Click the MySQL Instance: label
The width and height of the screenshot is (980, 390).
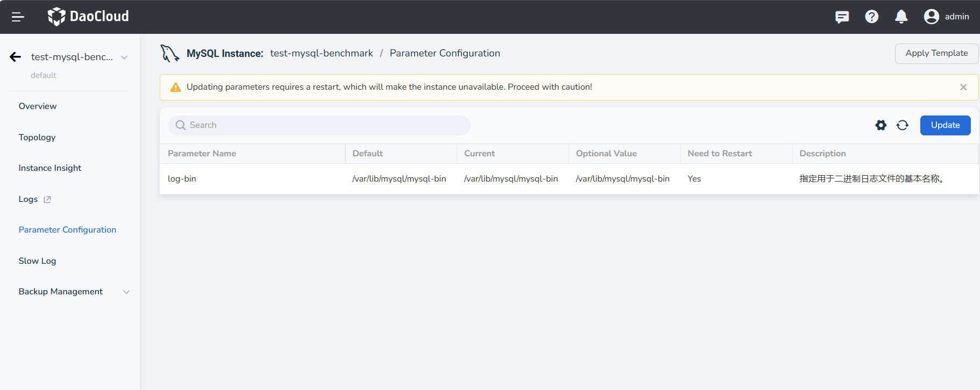[225, 53]
